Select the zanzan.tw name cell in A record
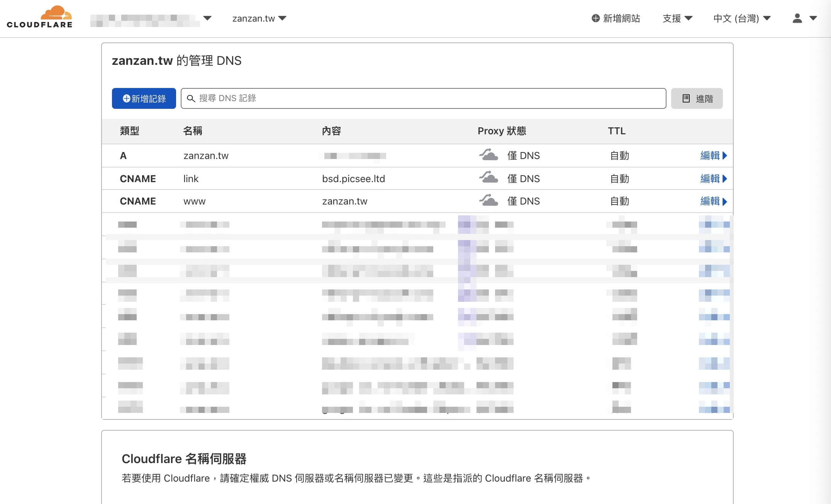 pyautogui.click(x=206, y=156)
